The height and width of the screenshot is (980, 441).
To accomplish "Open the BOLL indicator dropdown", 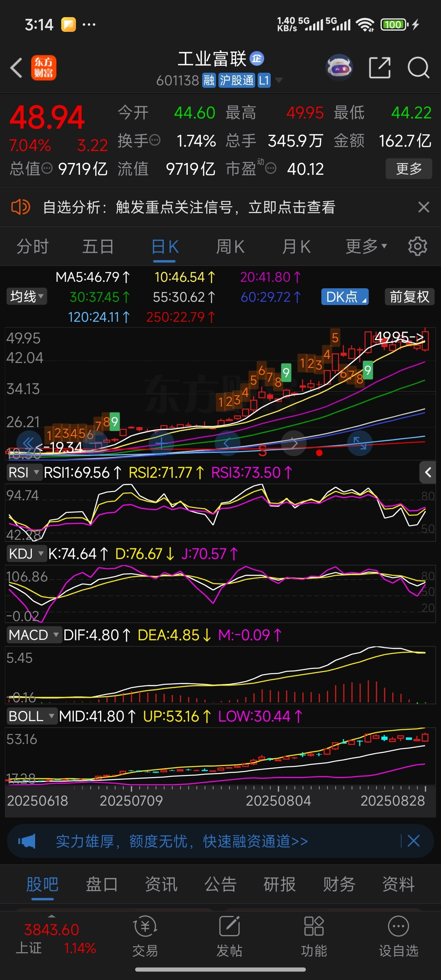I will coord(32,716).
